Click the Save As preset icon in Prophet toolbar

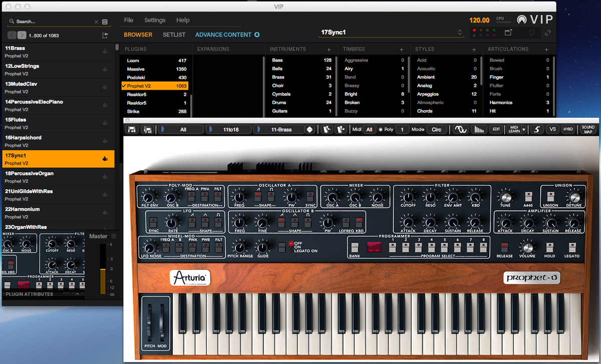coord(147,129)
